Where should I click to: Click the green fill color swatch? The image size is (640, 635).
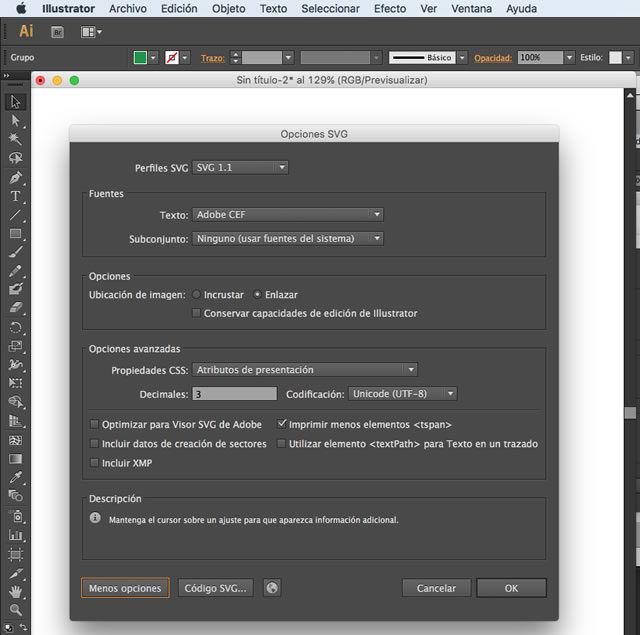[140, 58]
